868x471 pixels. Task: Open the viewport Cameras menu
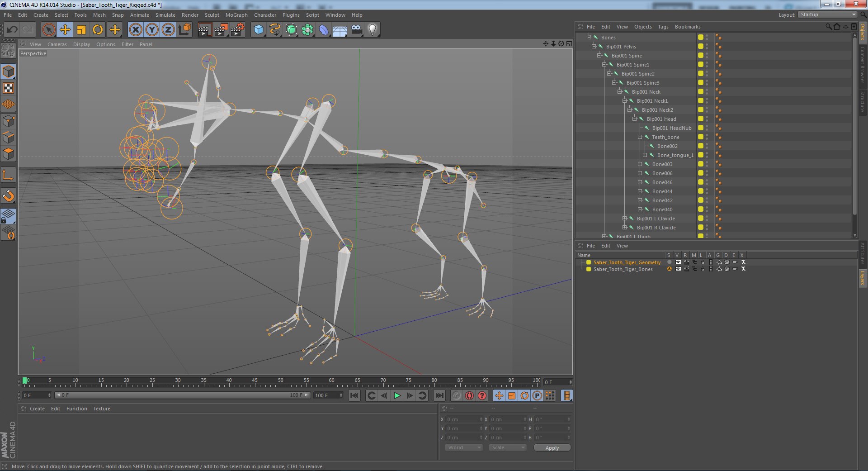click(57, 44)
